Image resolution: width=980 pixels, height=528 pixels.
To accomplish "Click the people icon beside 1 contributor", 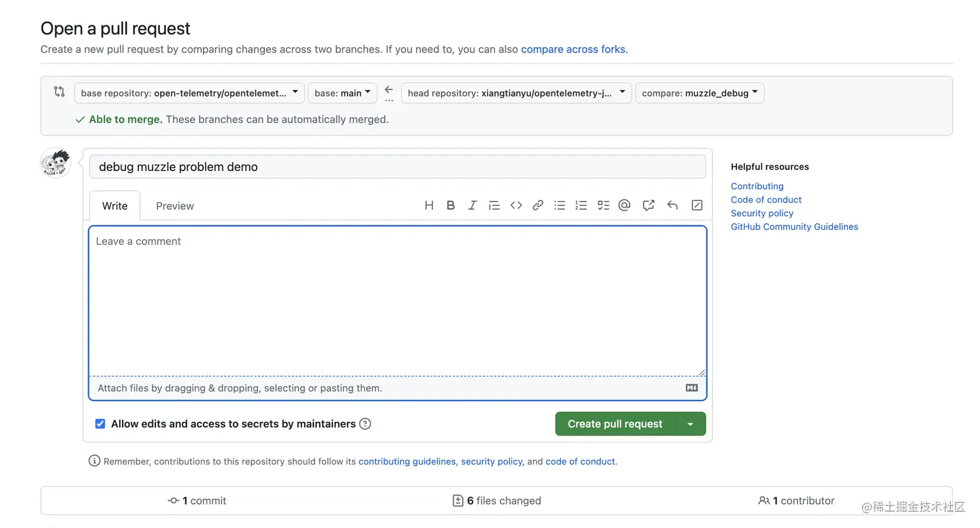I will 764,501.
